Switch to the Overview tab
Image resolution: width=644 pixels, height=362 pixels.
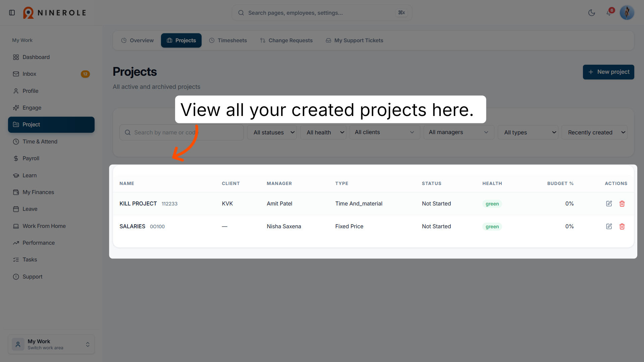138,40
